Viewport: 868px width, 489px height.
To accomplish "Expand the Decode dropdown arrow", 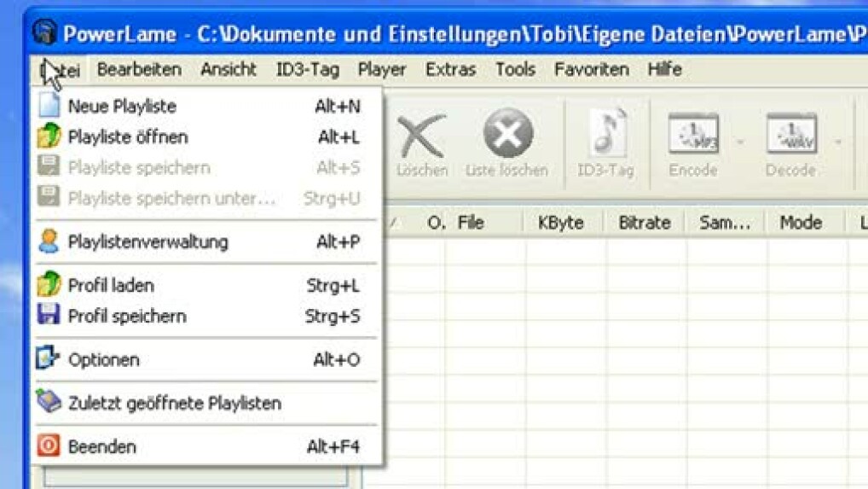I will pos(838,142).
